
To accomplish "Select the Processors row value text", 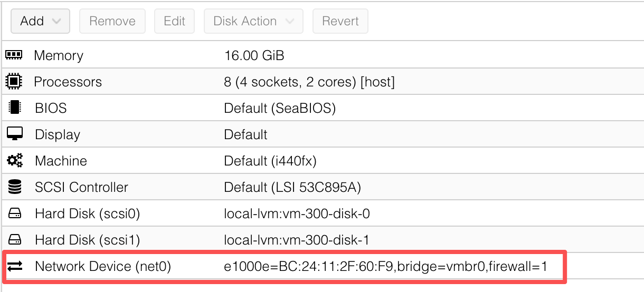I will coord(309,82).
